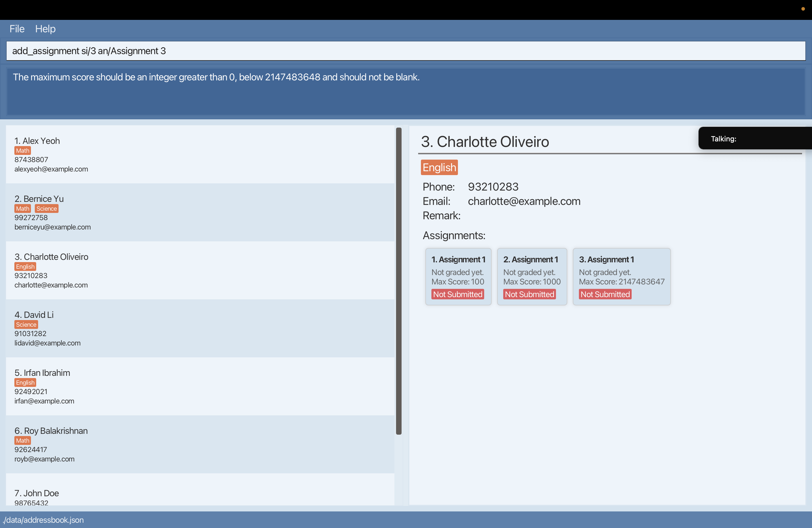Select Irfan Ibrahim list entry
This screenshot has height=528, width=812.
click(200, 386)
